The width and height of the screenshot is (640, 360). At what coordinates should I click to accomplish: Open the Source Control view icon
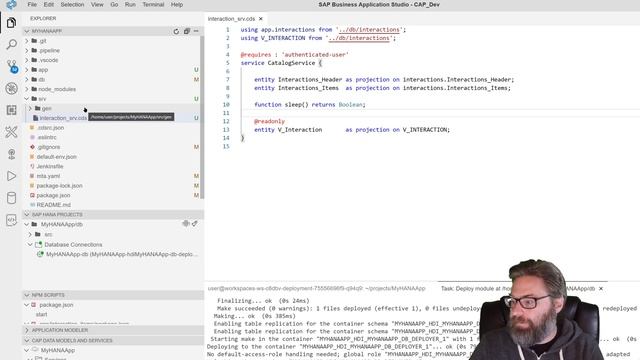pos(11,66)
